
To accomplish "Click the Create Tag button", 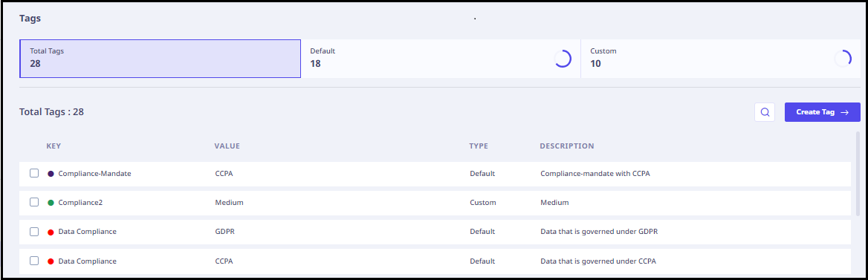I will click(x=822, y=112).
